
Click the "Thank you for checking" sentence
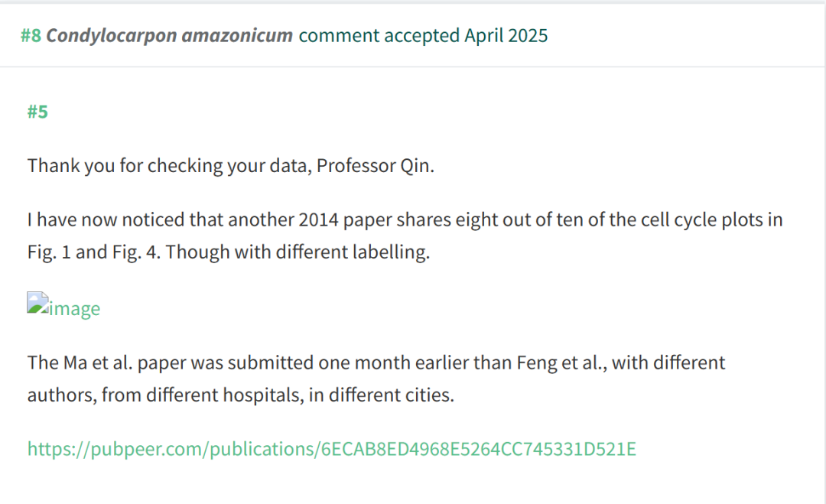point(231,165)
